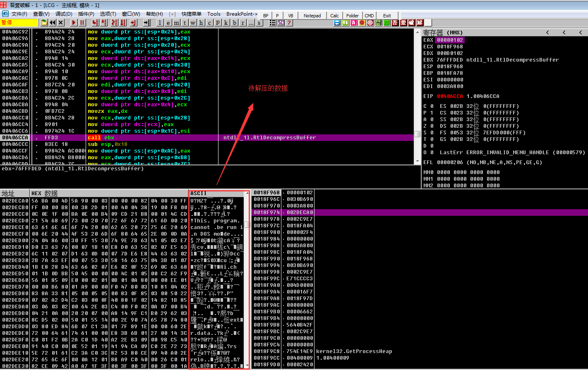Select the highlighted 'call ebx' instruction line

207,138
